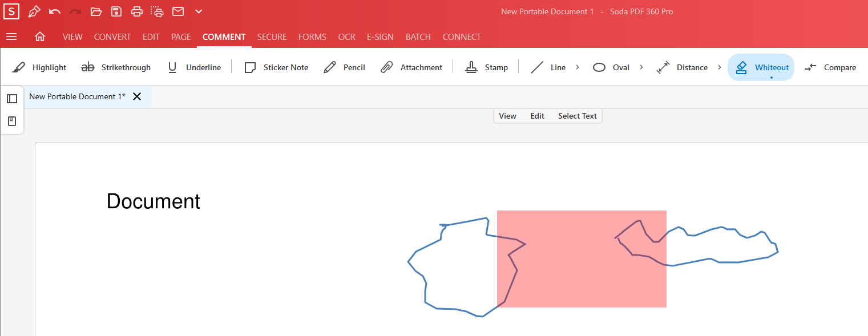
Task: Open the bookmarks panel icon
Action: 12,121
